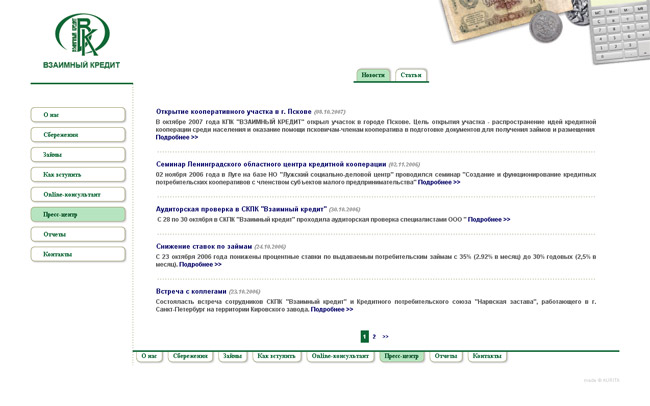This screenshot has height=406, width=650.
Task: Open Отчеты in the footer menu
Action: click(x=446, y=356)
